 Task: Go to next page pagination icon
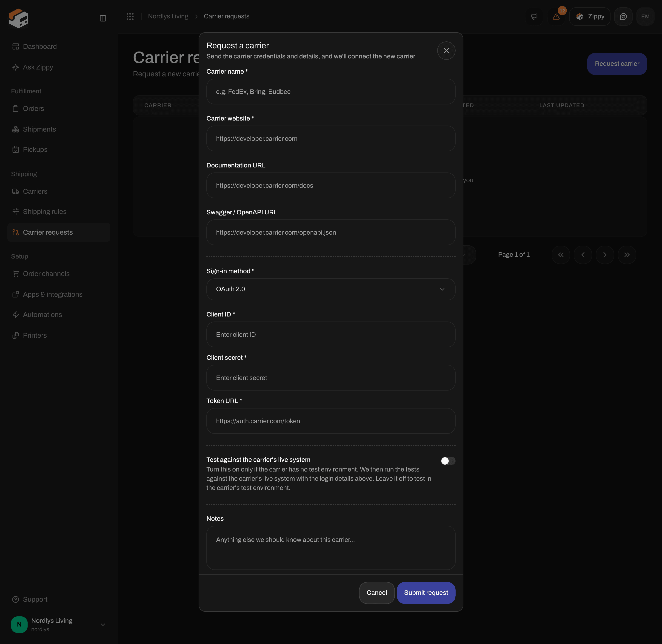tap(605, 255)
